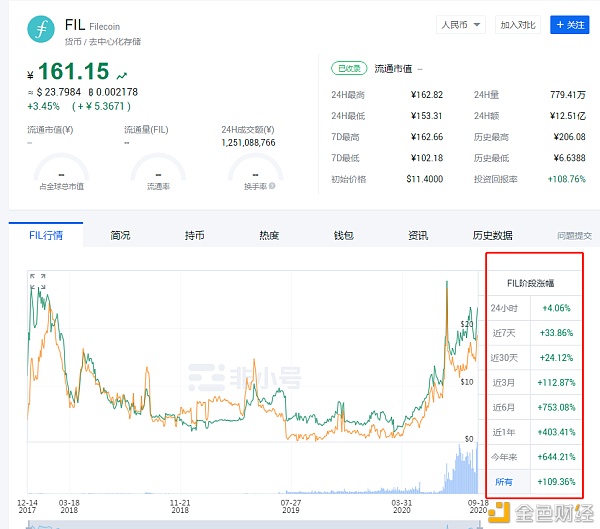Select the 近1年 period row
This screenshot has width=600, height=529.
click(535, 432)
